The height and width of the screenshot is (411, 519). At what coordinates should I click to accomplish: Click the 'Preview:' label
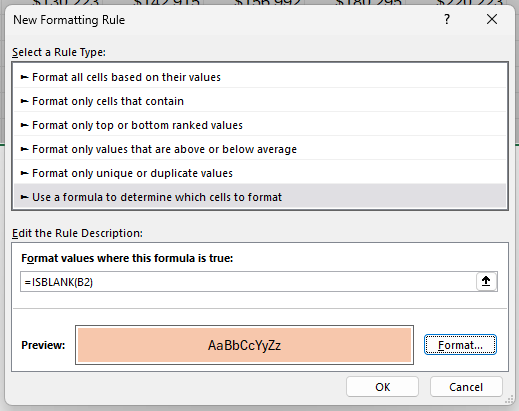43,345
